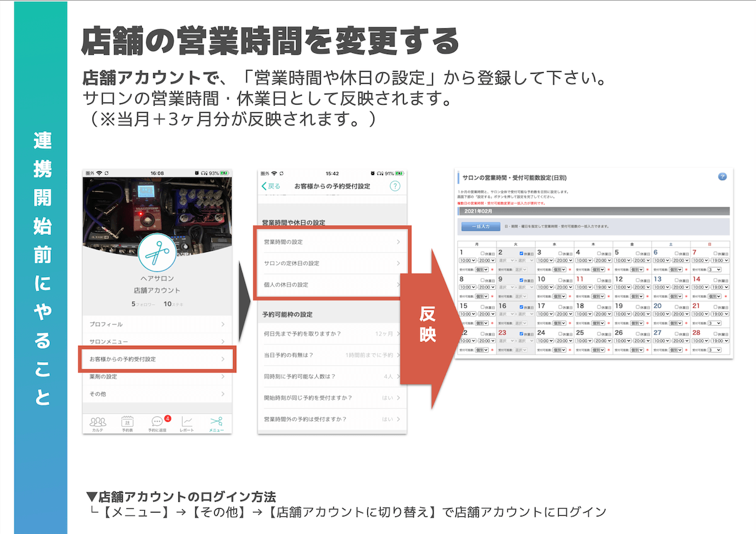This screenshot has width=756, height=534.
Task: Open サロンの定休日の設定 row
Action: tap(332, 263)
